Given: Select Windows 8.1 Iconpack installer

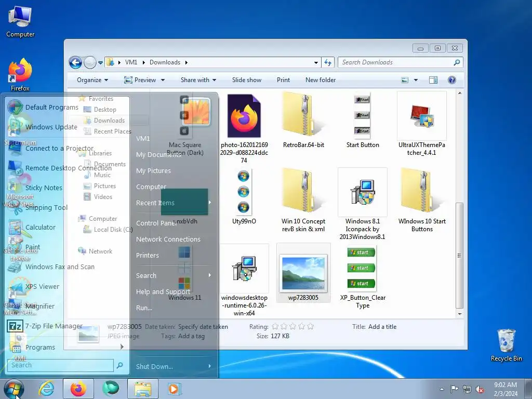Looking at the screenshot, I should [362, 192].
